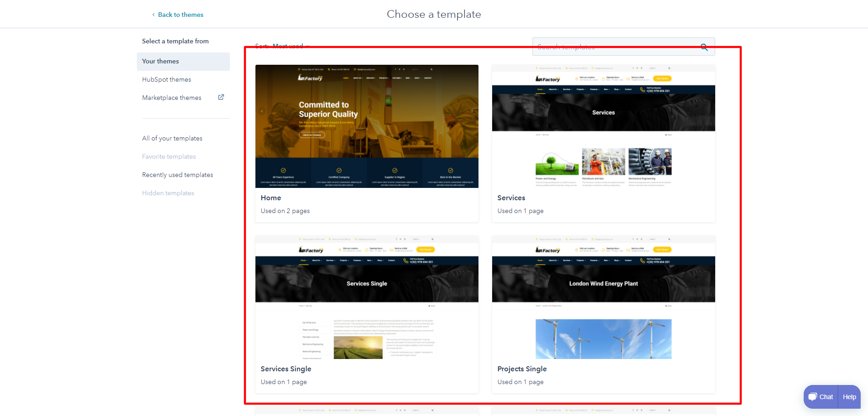Open 'Hidden templates' list
Screen dimensions: 868x416
pyautogui.click(x=168, y=193)
